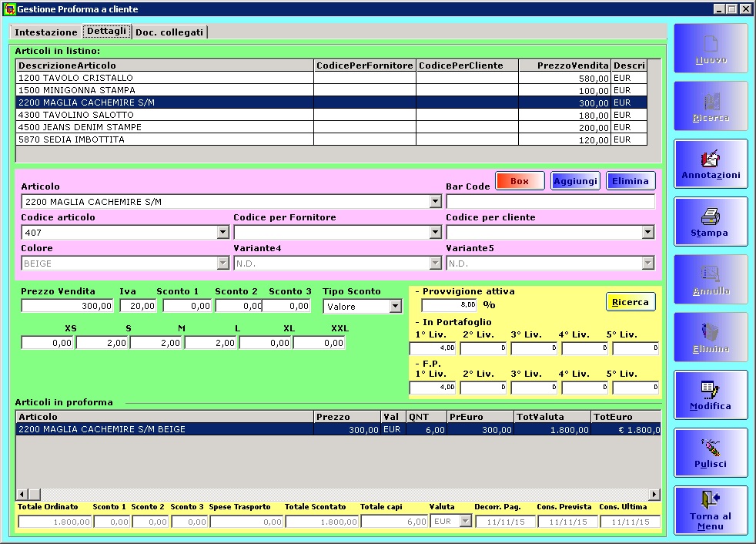
Task: Select 4300 TAVOLINO SALOTTO row
Action: (331, 115)
